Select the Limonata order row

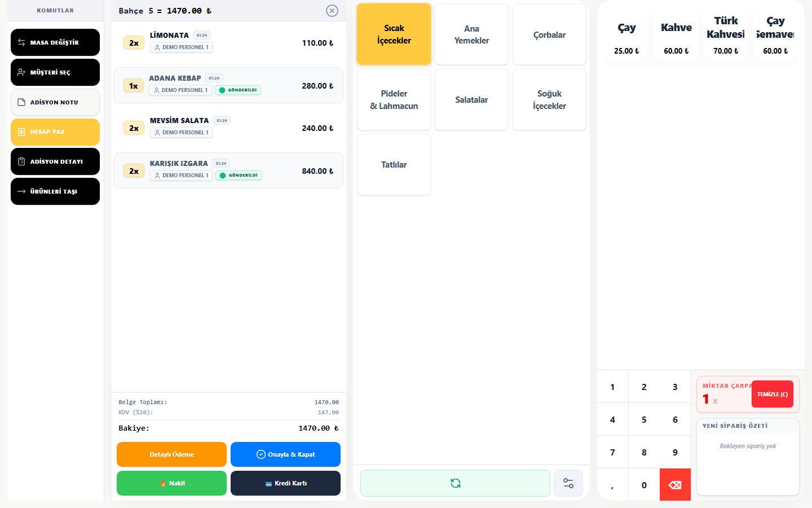pyautogui.click(x=228, y=43)
